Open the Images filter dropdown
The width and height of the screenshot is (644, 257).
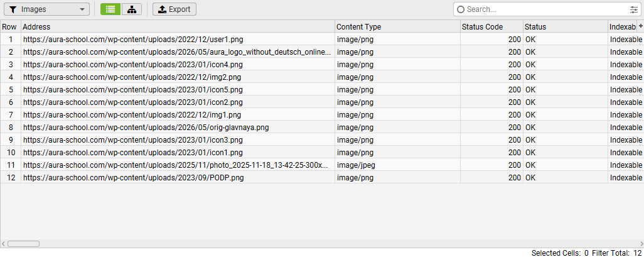(47, 9)
